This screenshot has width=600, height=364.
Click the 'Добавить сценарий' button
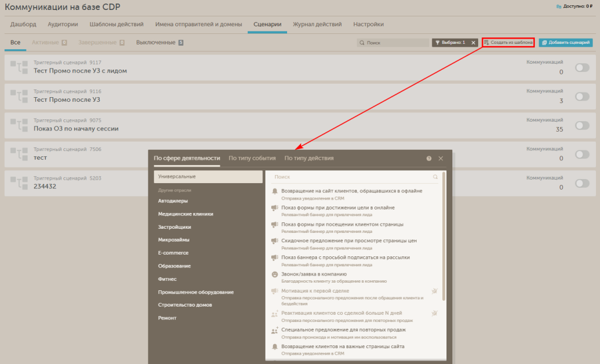point(565,43)
